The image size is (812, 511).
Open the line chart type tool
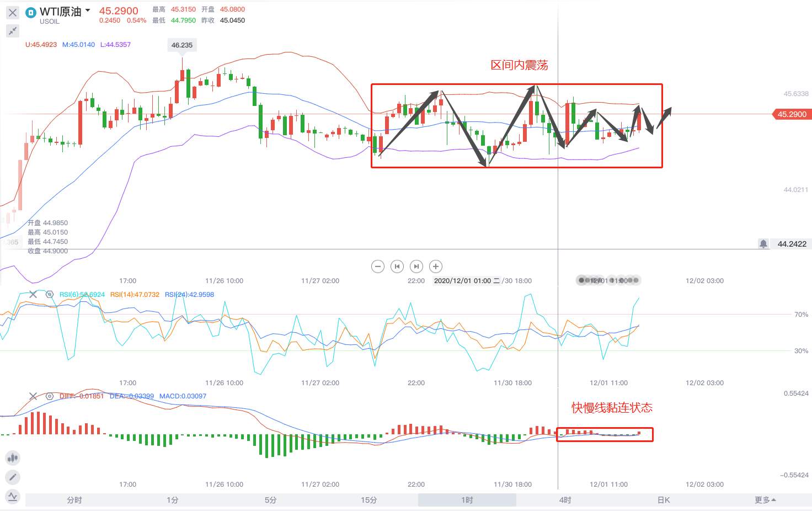click(13, 497)
